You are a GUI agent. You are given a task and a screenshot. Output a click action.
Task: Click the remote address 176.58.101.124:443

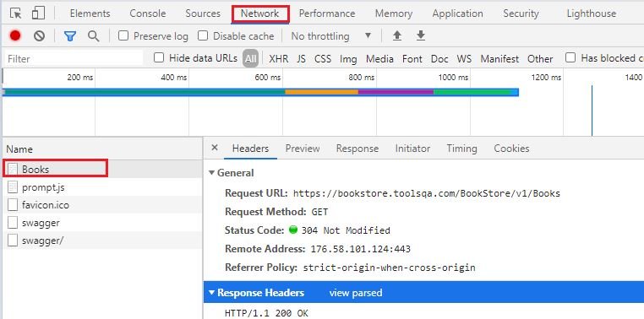pyautogui.click(x=361, y=249)
